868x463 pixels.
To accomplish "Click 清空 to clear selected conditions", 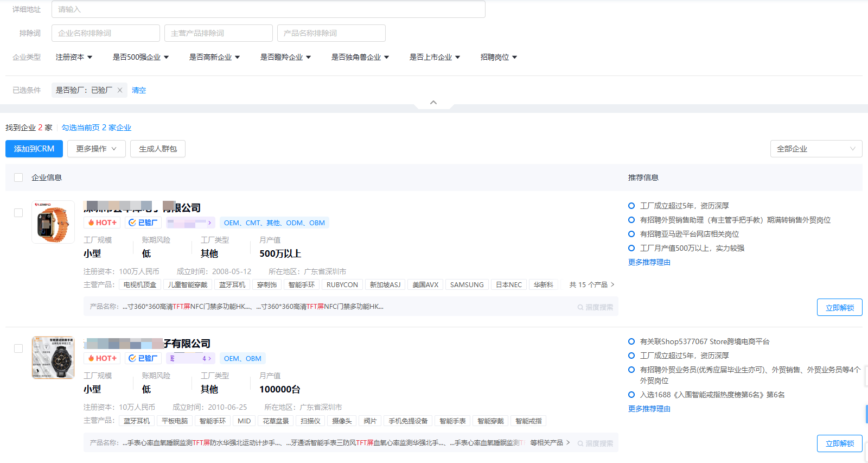I will pos(139,90).
